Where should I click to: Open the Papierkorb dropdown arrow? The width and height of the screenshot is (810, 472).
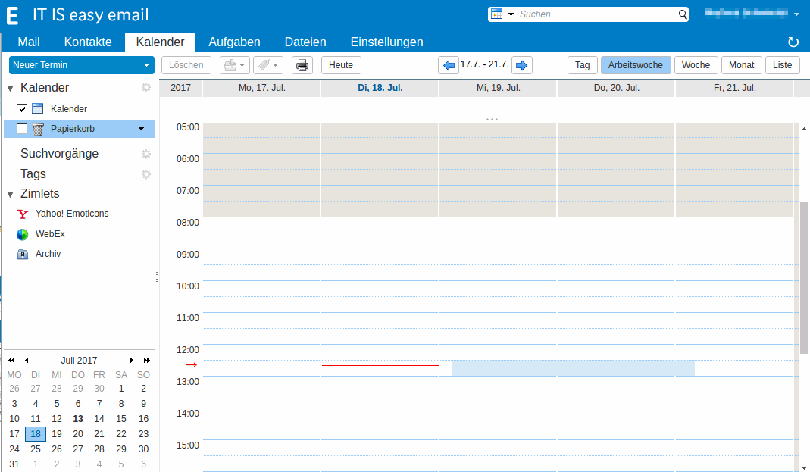pyautogui.click(x=141, y=129)
